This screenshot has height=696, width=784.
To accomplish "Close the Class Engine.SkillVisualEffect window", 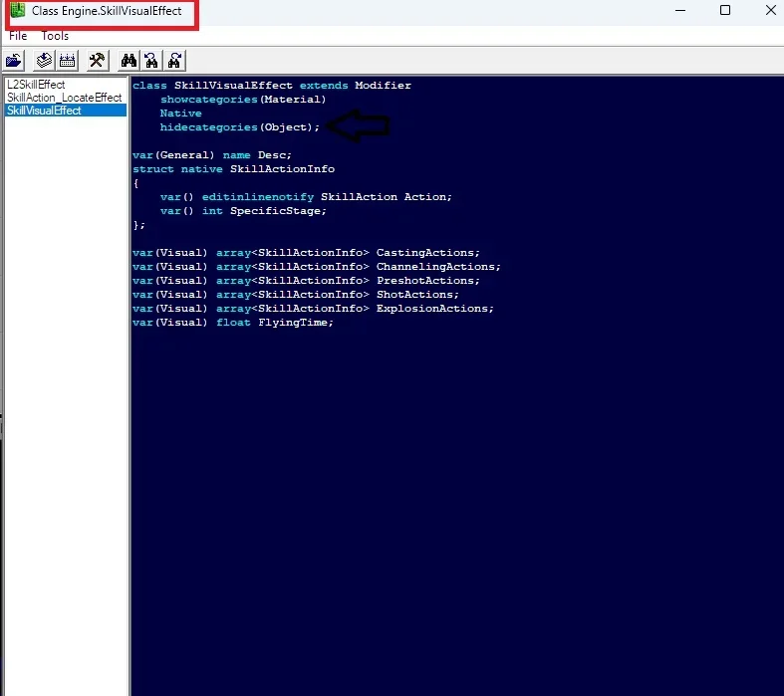I will click(770, 10).
